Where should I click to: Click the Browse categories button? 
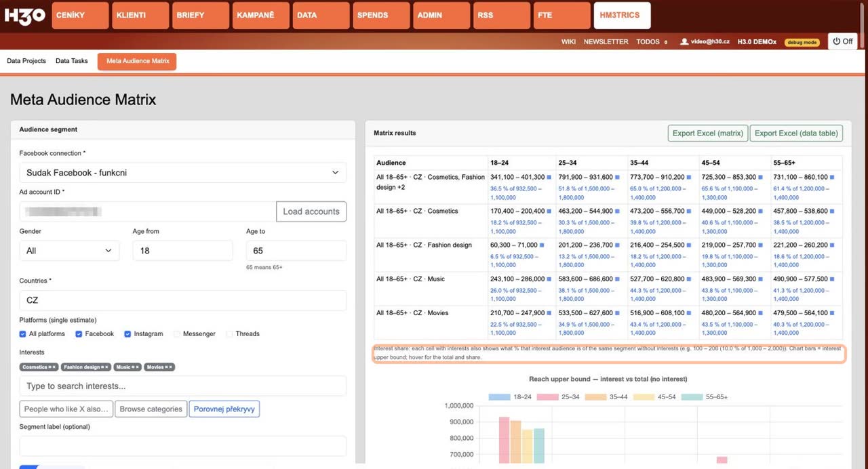click(151, 409)
